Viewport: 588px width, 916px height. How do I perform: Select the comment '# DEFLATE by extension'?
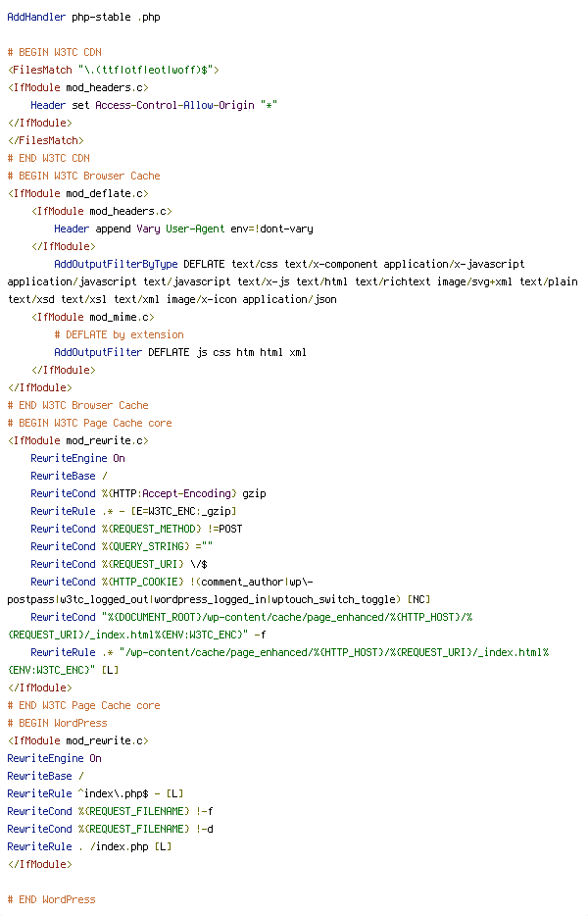click(x=119, y=334)
